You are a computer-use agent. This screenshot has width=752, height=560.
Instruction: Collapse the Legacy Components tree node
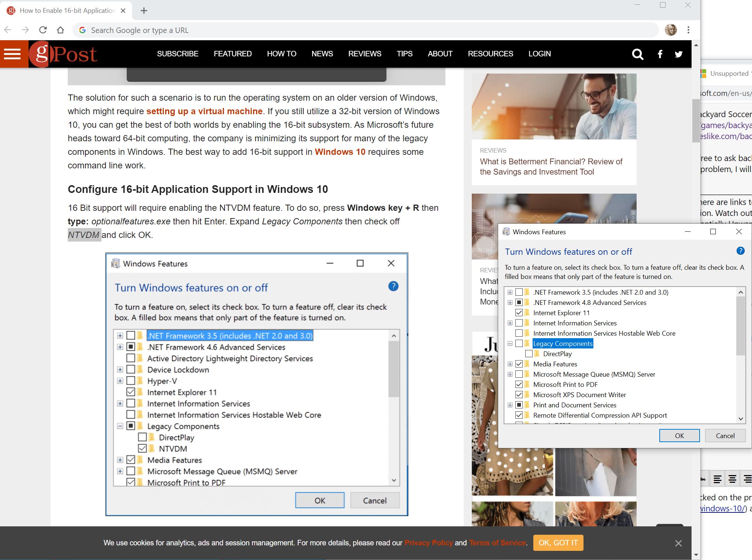(510, 343)
